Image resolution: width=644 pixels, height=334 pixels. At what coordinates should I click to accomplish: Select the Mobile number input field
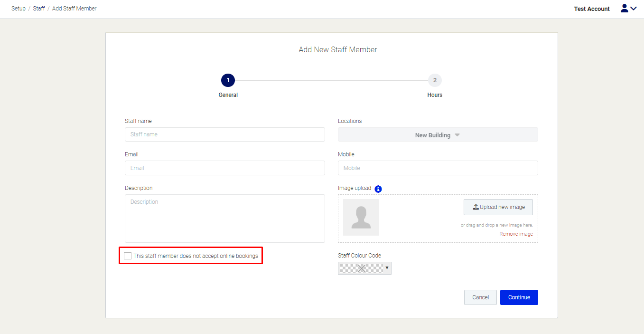pyautogui.click(x=438, y=168)
